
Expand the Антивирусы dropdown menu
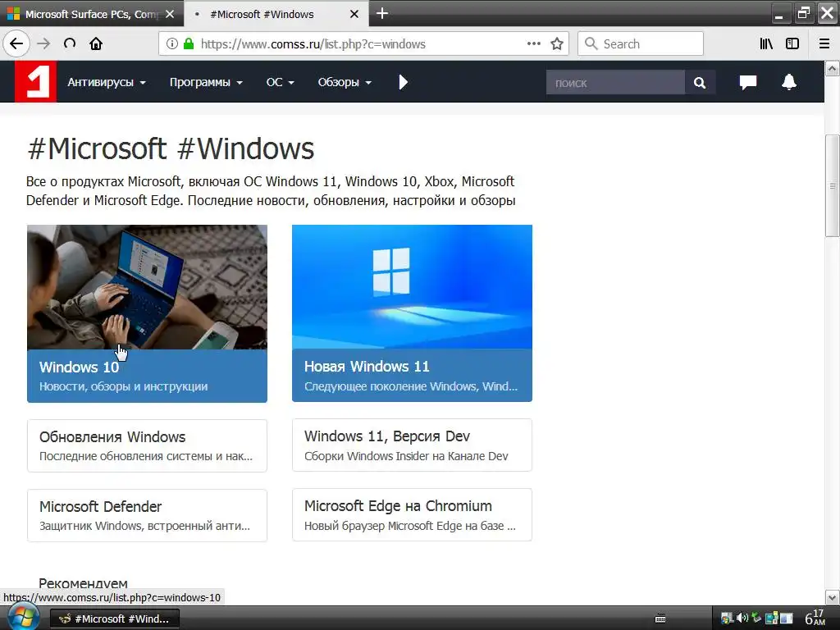click(107, 83)
